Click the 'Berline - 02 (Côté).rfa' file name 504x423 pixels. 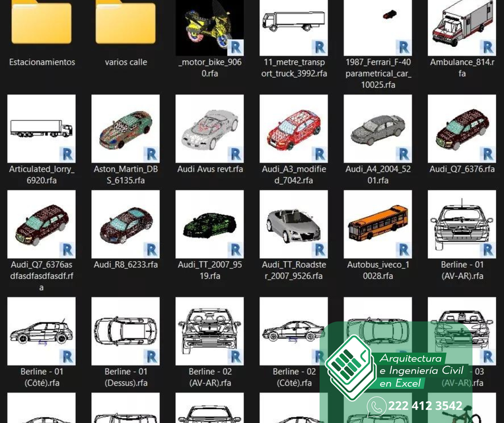(x=294, y=377)
